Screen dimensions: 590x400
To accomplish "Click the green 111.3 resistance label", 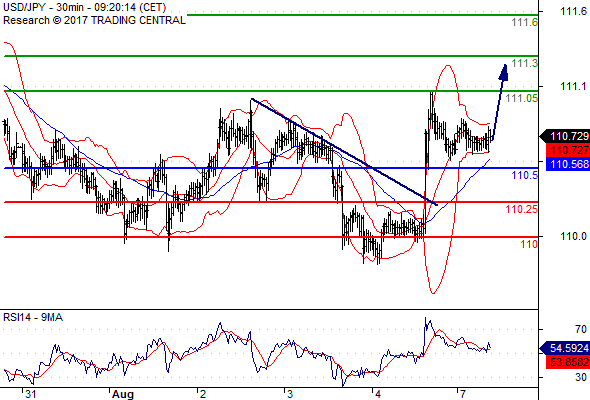I will (x=525, y=63).
